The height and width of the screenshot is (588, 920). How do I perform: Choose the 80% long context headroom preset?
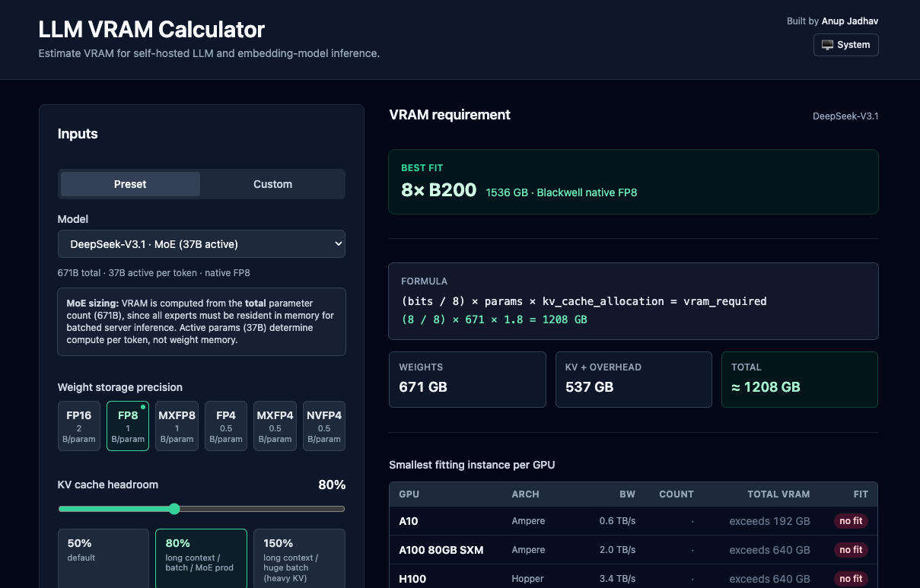coord(202,558)
